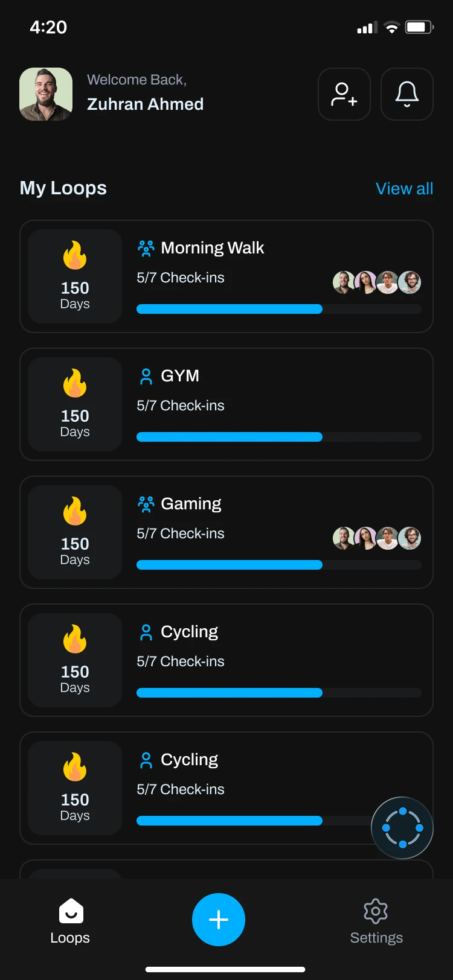Click the person icon beside GYM
The width and height of the screenshot is (453, 980).
146,377
